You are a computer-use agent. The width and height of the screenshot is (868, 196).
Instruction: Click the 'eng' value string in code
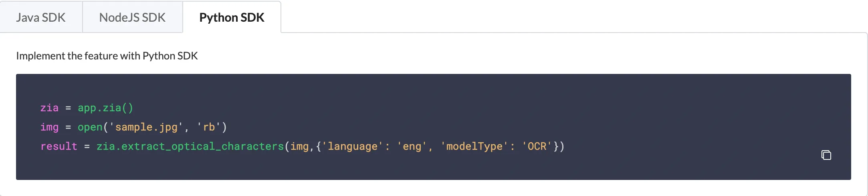(412, 146)
